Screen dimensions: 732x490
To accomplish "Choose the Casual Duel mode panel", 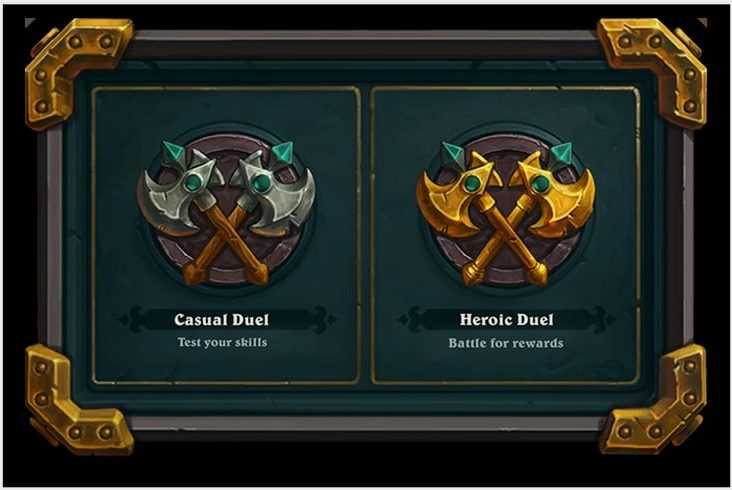I will (226, 235).
